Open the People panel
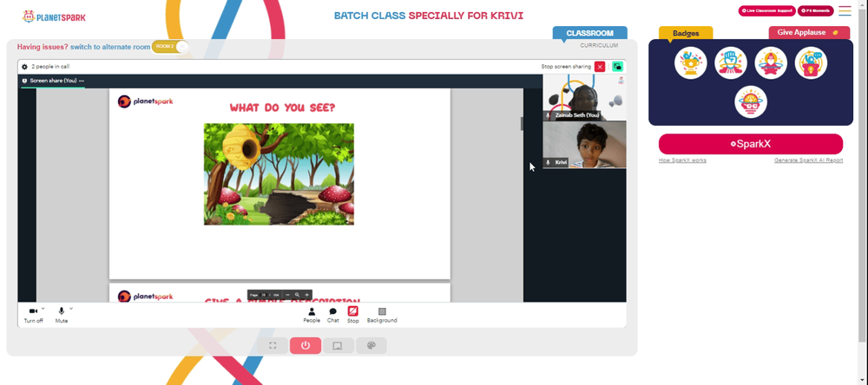Screen dimensions: 868x385 pos(312,316)
